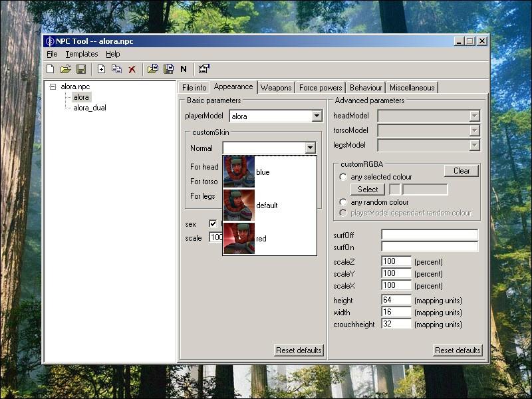
Task: Click the add new NPC plus icon
Action: (x=102, y=69)
